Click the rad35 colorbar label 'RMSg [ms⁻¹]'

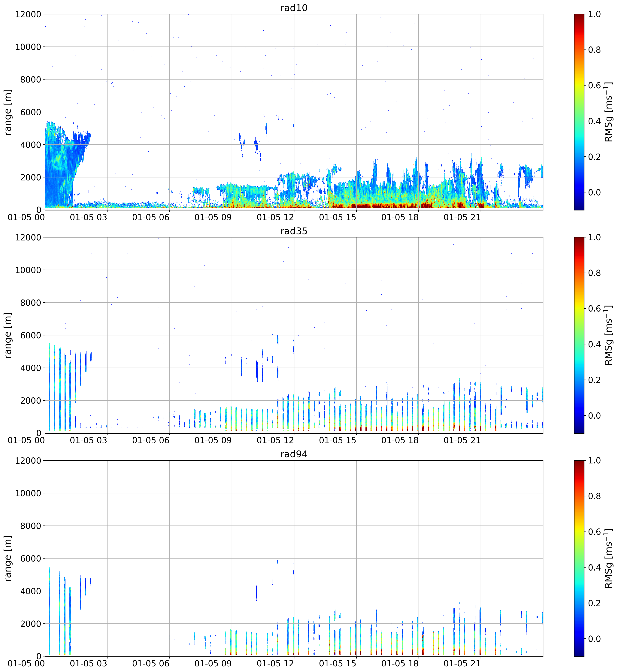pyautogui.click(x=609, y=335)
